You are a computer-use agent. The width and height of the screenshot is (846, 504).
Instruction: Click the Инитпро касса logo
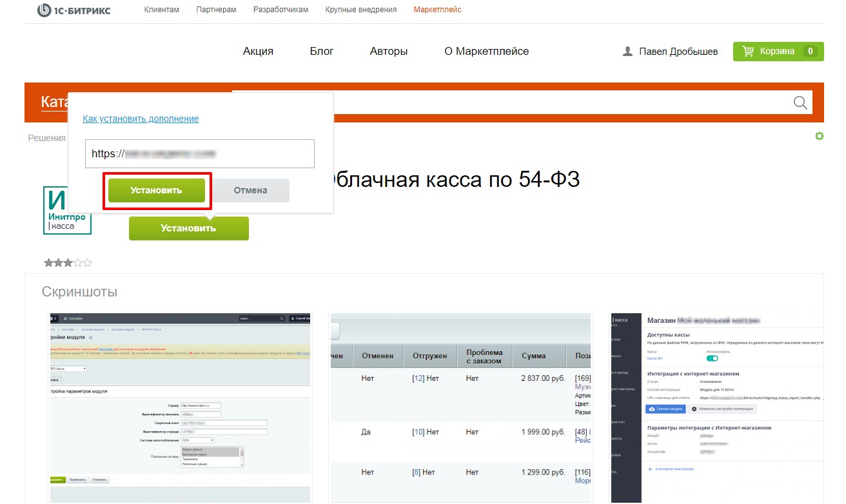[x=67, y=210]
